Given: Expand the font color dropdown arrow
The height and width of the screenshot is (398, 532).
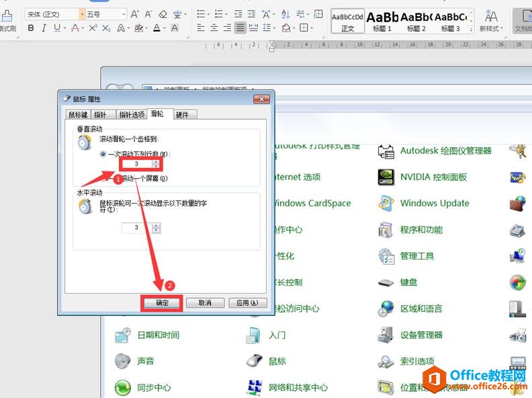Looking at the screenshot, I should tap(164, 28).
